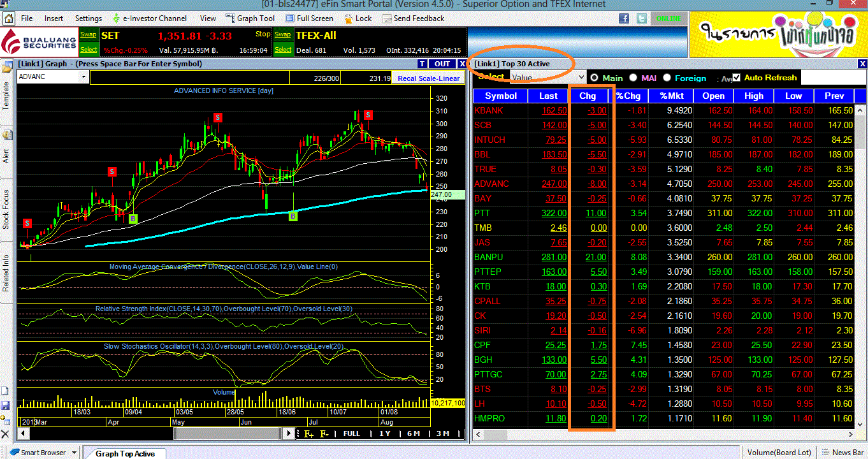This screenshot has height=459, width=868.
Task: Open the Related Info side tab
Action: [6, 273]
